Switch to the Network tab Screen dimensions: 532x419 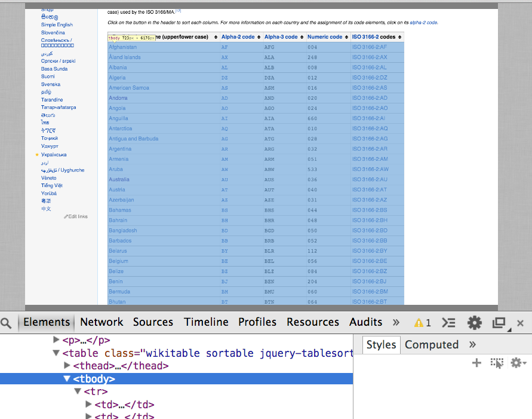(102, 322)
